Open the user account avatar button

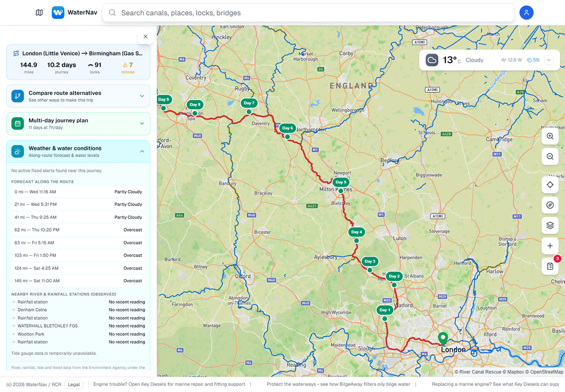[x=526, y=13]
